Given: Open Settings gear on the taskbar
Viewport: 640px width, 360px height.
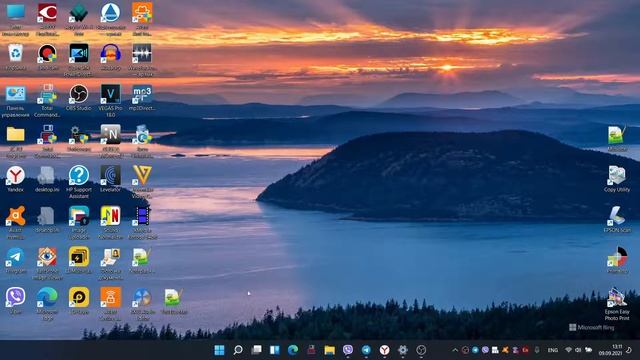Looking at the screenshot, I should [x=402, y=350].
